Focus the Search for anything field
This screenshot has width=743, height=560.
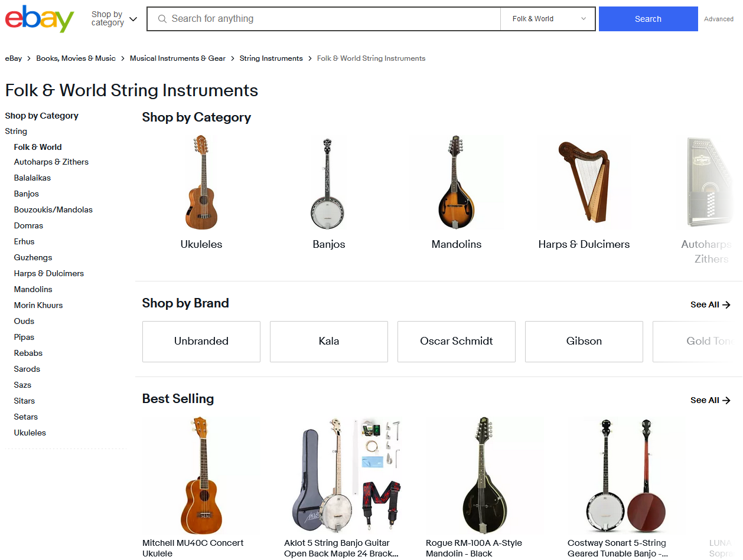331,19
